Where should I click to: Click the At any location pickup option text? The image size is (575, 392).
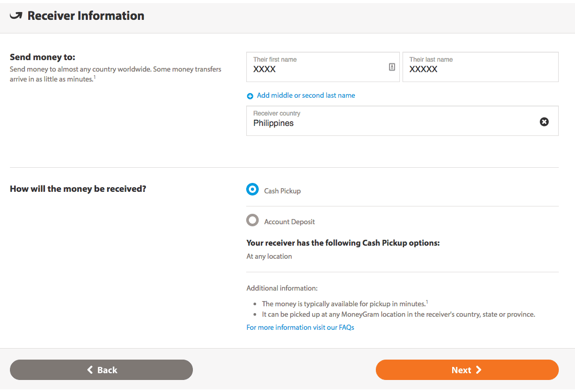269,257
